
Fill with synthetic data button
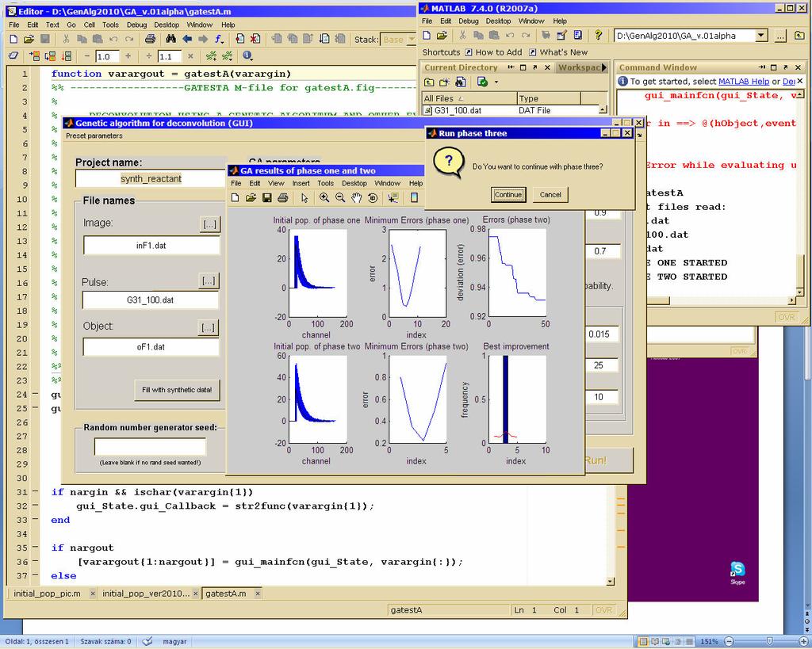177,390
